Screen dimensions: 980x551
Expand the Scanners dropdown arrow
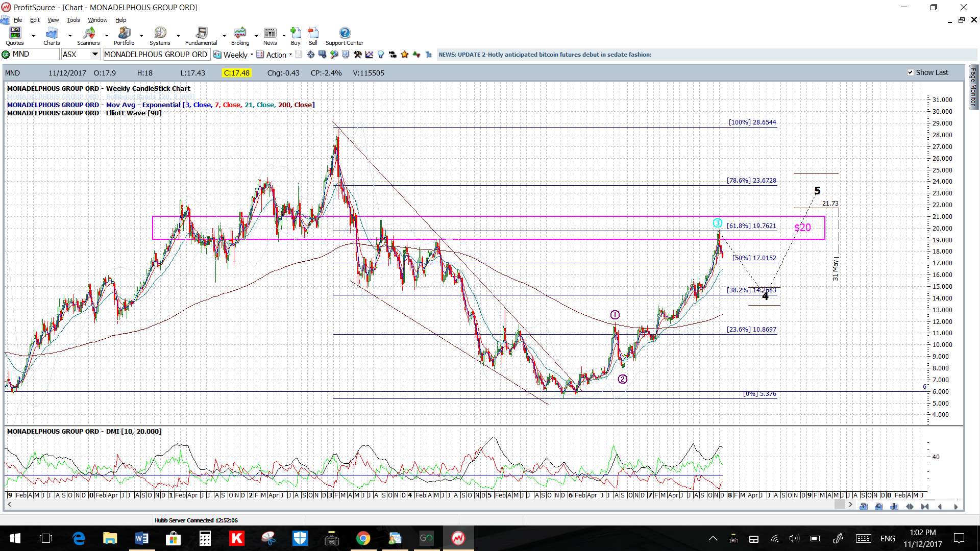pos(107,36)
